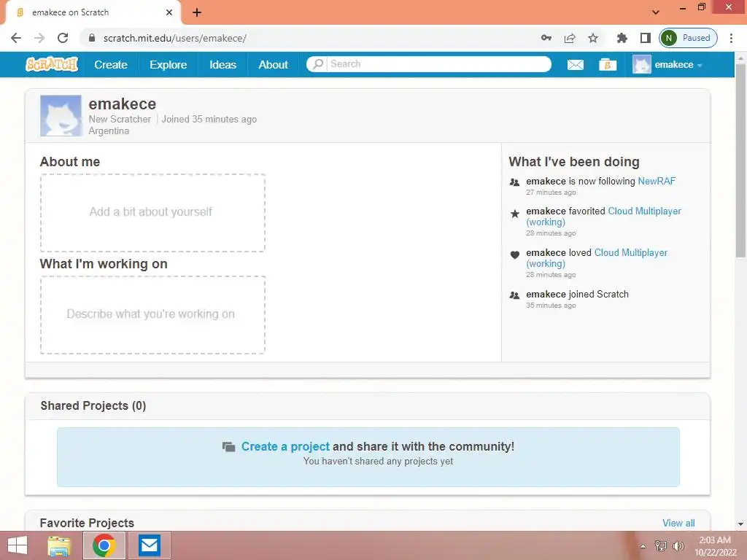The image size is (747, 560).
Task: Click the scrollbar down arrow
Action: tap(740, 524)
